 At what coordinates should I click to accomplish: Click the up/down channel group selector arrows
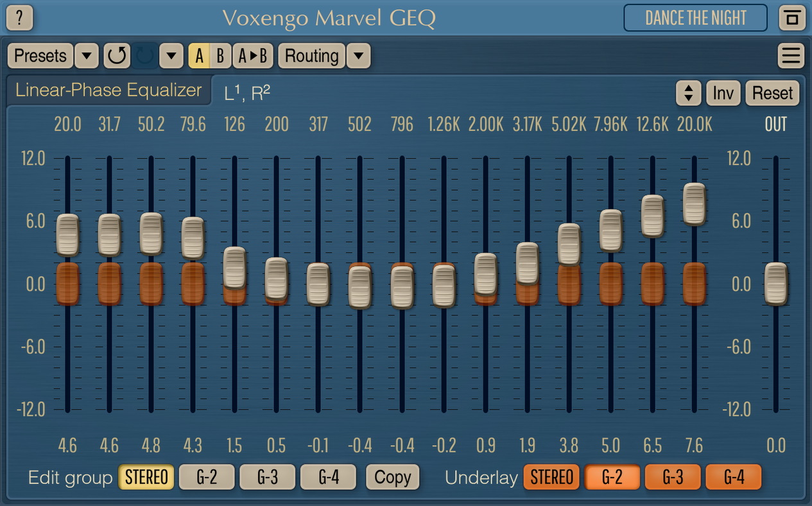coord(688,93)
